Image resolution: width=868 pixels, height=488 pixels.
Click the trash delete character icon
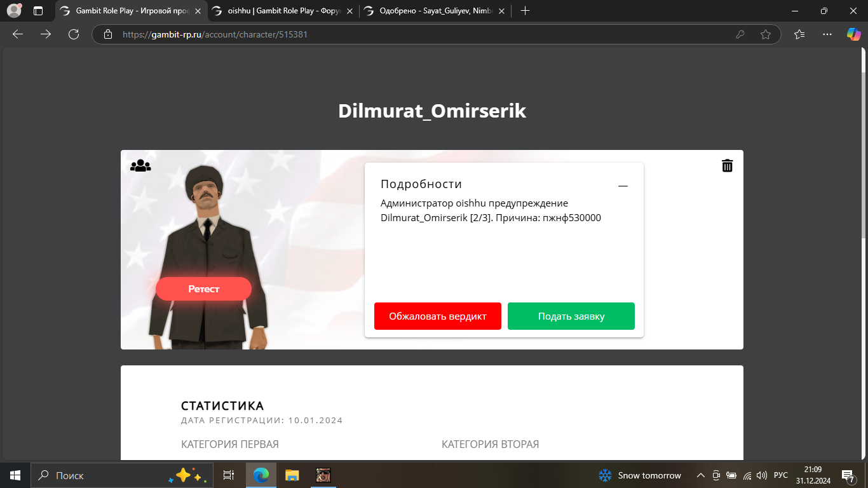coord(727,166)
